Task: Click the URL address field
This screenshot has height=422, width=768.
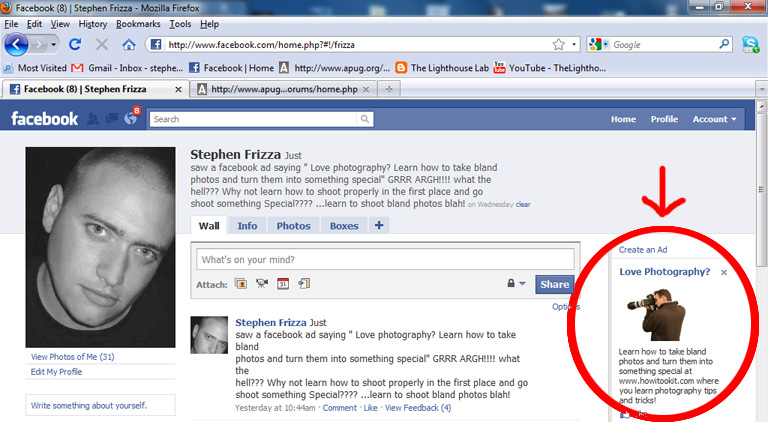Action: click(358, 45)
